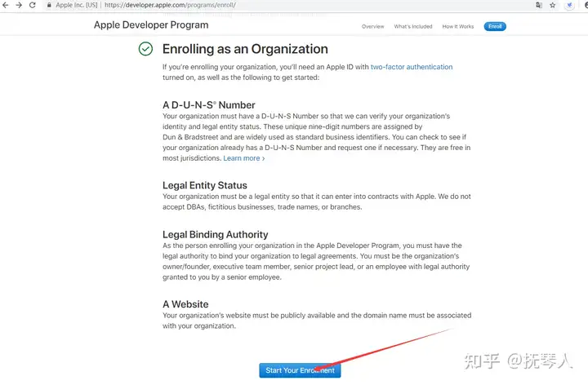Go forward using the browser forward arrow
The image size is (588, 385).
click(x=19, y=5)
